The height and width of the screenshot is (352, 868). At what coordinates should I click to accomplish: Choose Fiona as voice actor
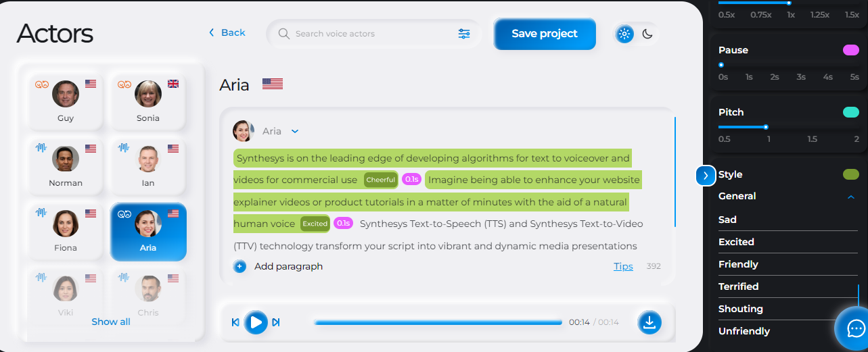point(66,231)
